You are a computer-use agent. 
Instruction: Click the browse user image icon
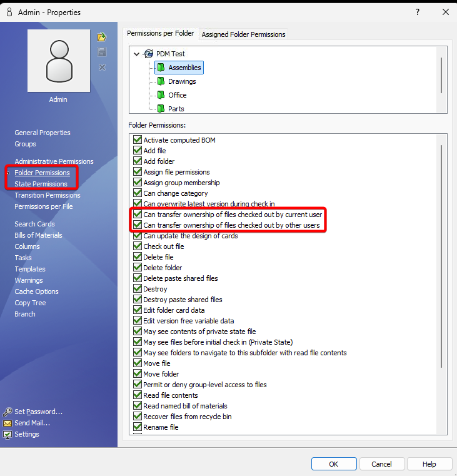pos(102,37)
